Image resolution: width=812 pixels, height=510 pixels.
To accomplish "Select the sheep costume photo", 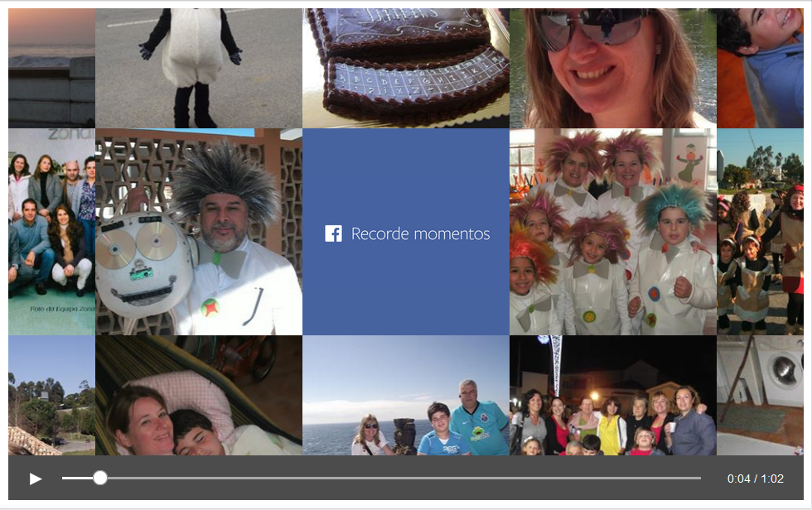I will [199, 68].
